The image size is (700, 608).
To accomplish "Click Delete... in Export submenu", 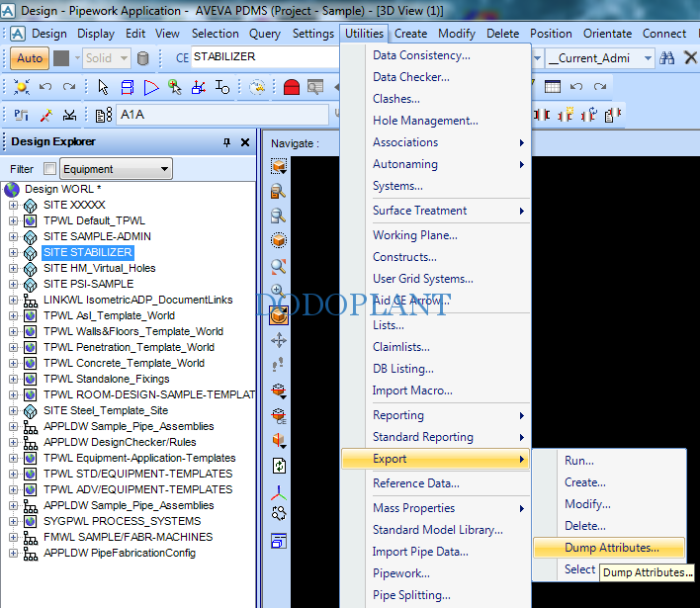I will 609,526.
